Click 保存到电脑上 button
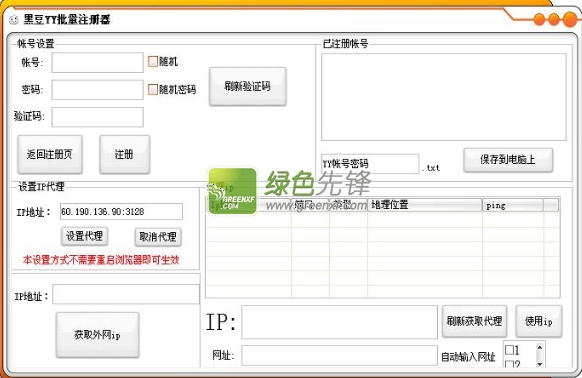The height and width of the screenshot is (378, 582). point(508,160)
